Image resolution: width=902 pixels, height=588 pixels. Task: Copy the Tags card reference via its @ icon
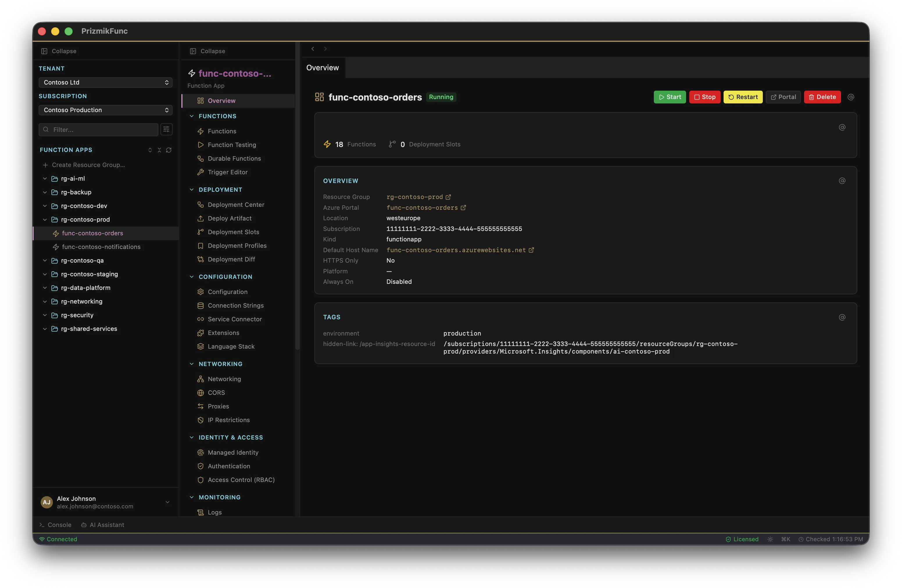842,317
